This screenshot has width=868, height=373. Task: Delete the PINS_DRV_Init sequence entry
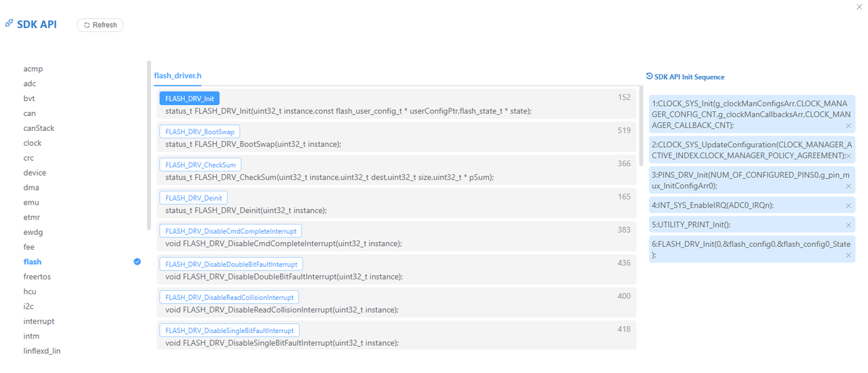tap(848, 186)
